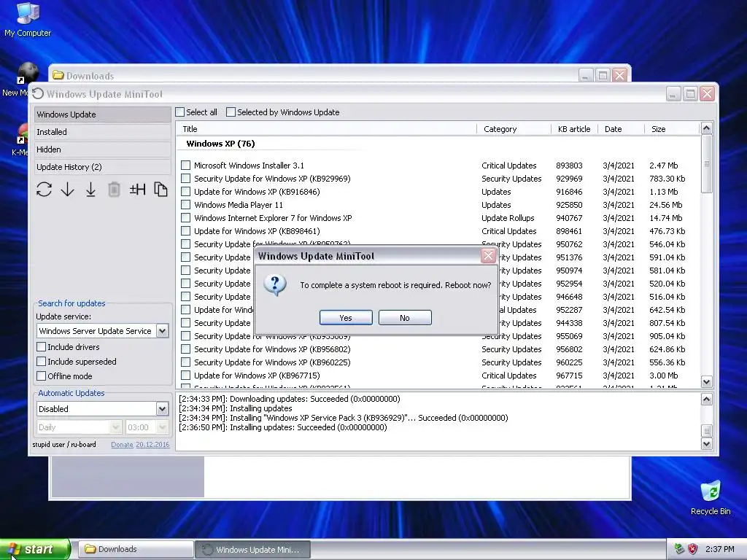Click the hide updates ±H icon
747x560 pixels.
tap(137, 190)
